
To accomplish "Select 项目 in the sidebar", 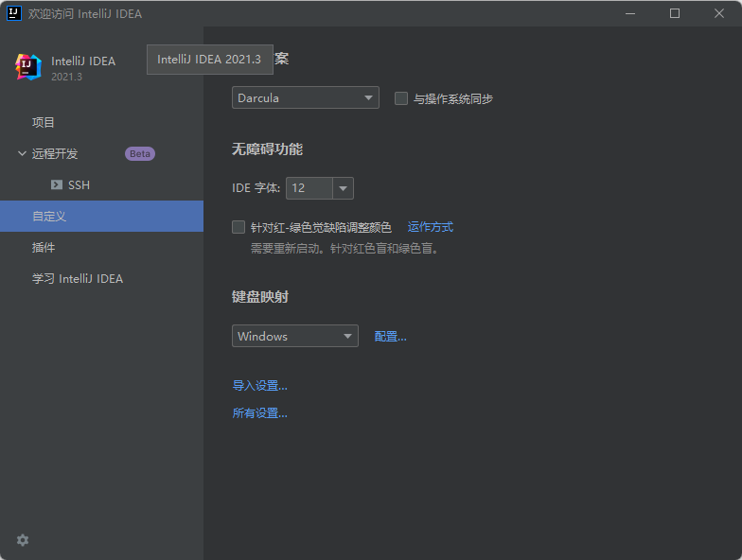I will coord(102,123).
